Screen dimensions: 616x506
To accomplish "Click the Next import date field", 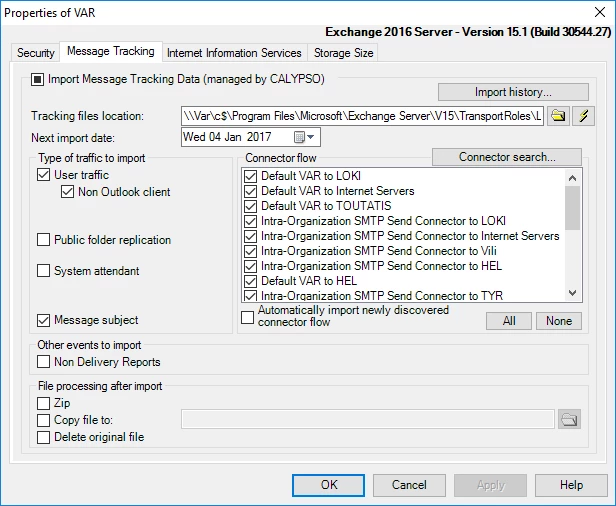I will click(251, 137).
